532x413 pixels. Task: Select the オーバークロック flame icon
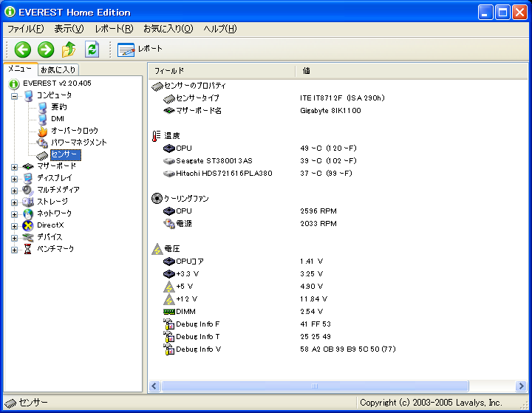pos(42,131)
